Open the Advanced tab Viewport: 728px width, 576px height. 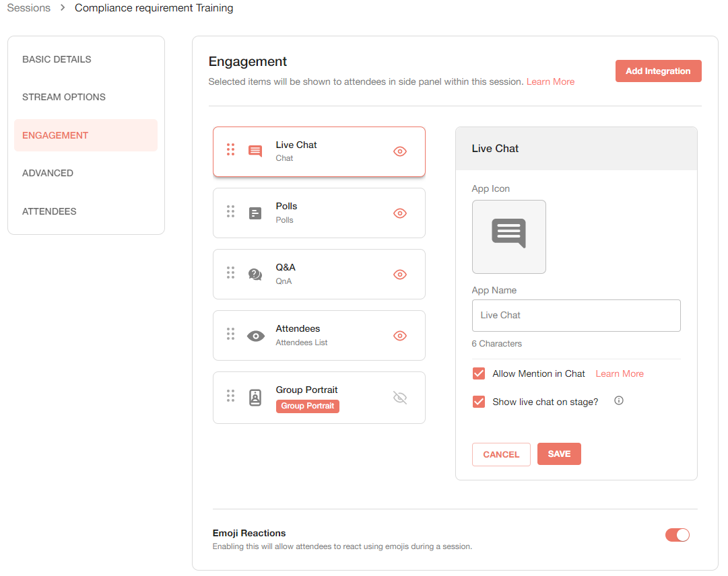(86, 173)
